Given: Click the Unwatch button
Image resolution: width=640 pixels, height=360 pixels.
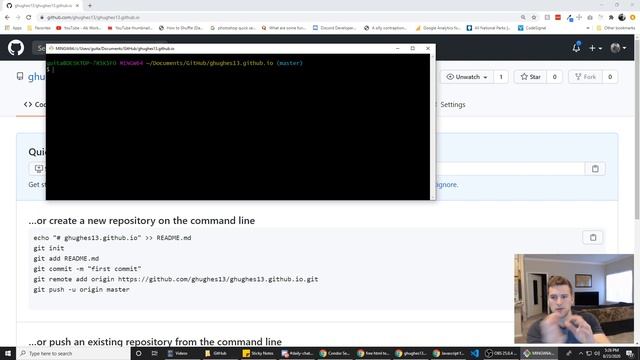Looking at the screenshot, I should pyautogui.click(x=467, y=77).
